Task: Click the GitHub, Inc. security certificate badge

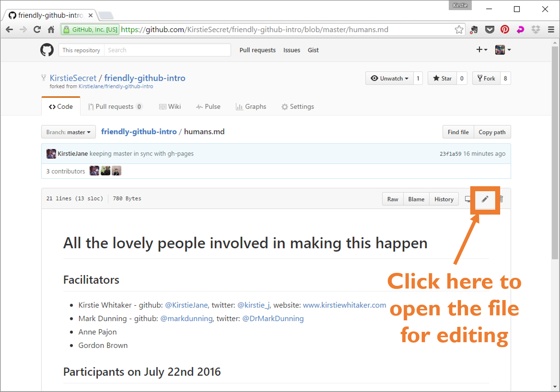Action: [x=91, y=30]
